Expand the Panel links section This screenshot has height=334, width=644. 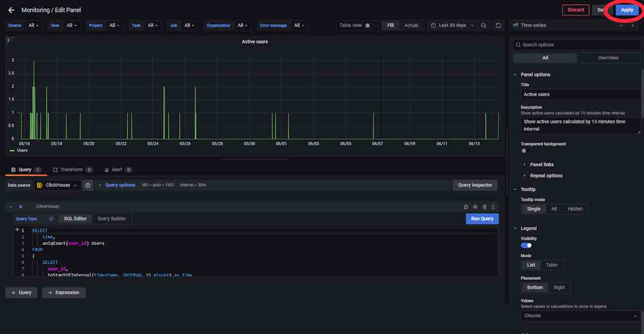pos(541,164)
